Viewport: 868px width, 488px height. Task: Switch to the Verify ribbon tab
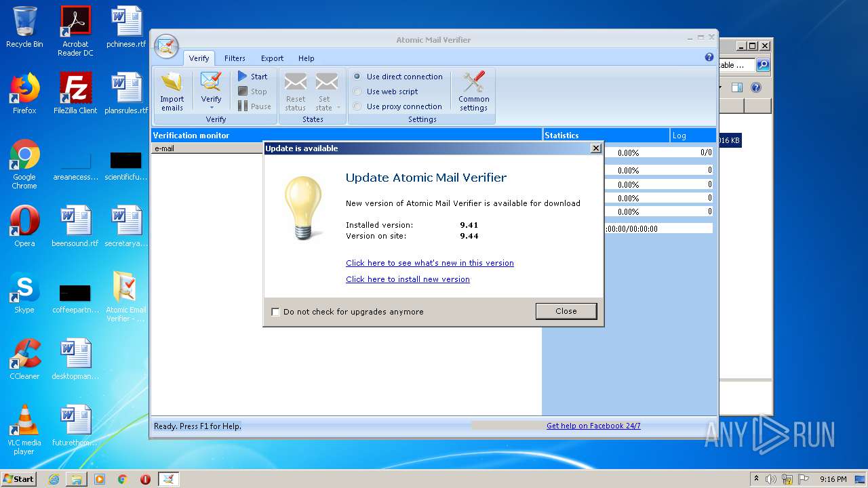(199, 58)
